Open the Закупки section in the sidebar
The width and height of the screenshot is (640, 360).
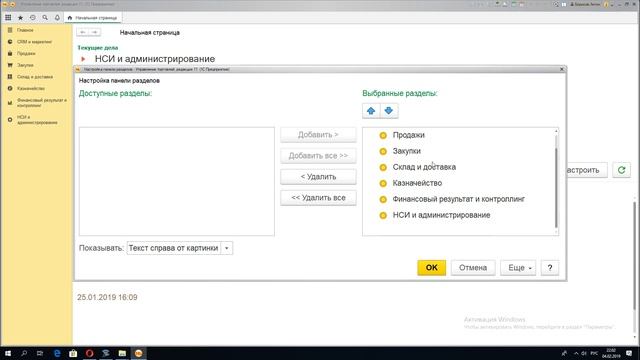(x=25, y=65)
